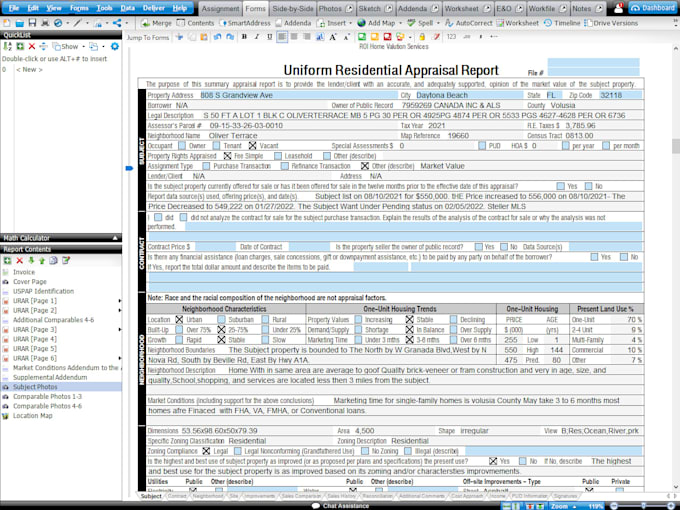Screen dimensions: 680x510
Task: Check the Increasing property values checkbox
Action: [358, 320]
